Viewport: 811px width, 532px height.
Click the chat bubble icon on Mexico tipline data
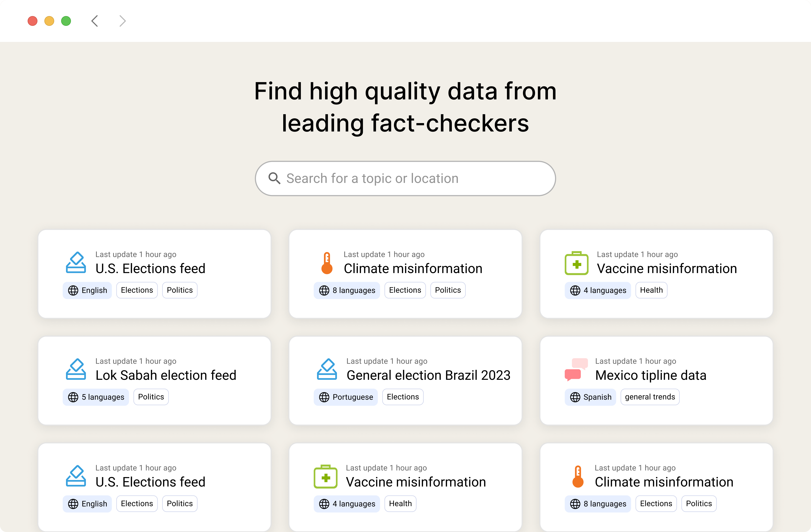[x=577, y=369]
